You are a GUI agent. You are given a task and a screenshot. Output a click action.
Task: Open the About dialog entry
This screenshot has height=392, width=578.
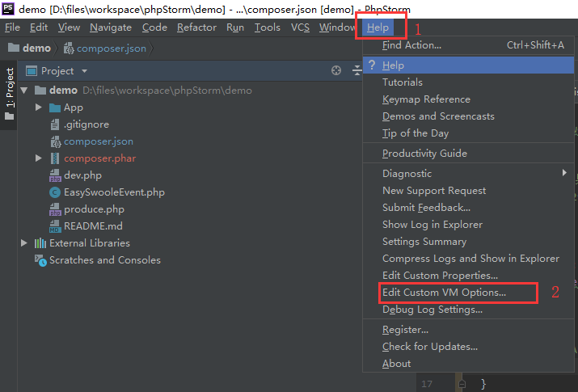[468, 363]
